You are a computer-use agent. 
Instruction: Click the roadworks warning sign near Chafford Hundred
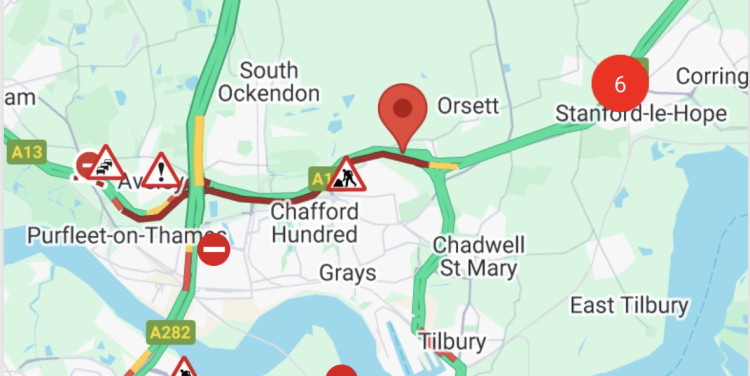point(347,175)
